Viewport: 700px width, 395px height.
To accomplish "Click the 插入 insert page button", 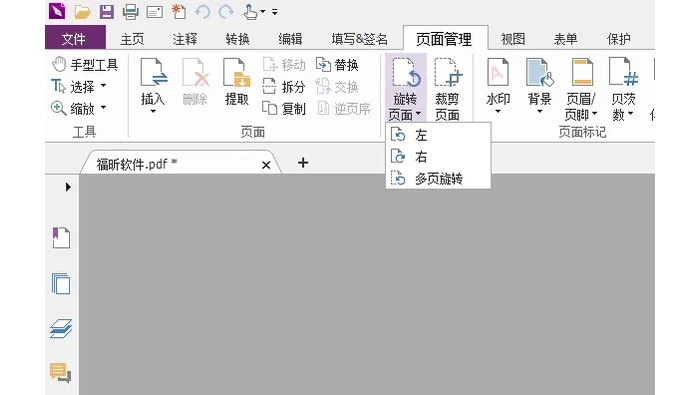I will pyautogui.click(x=153, y=86).
